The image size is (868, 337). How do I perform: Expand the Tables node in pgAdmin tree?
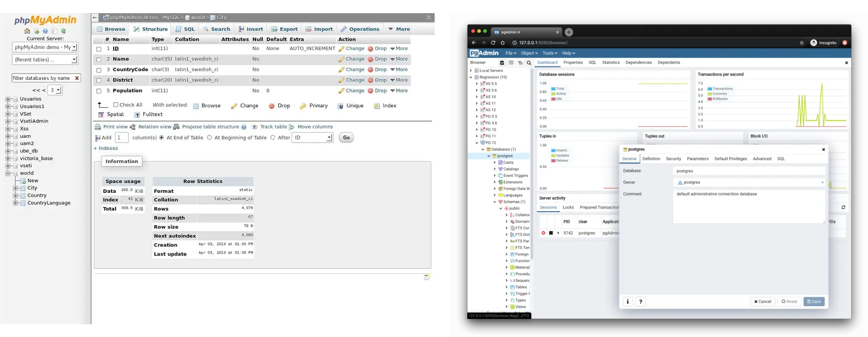506,287
